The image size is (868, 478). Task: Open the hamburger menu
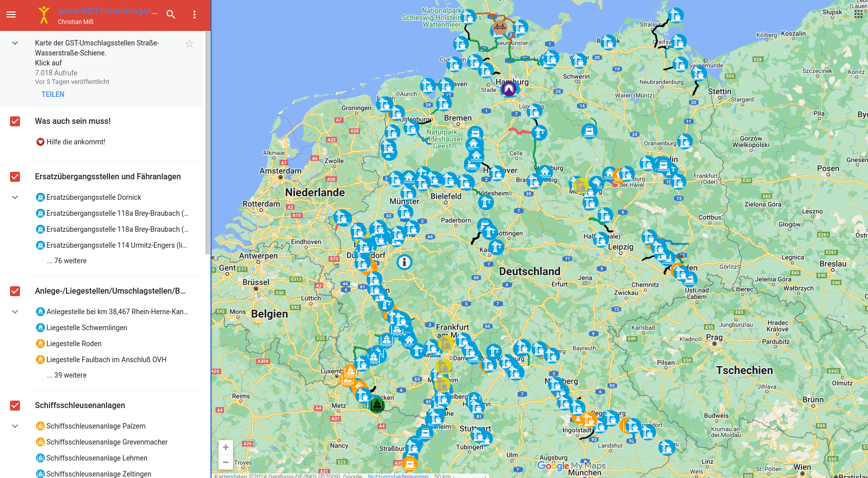click(11, 14)
